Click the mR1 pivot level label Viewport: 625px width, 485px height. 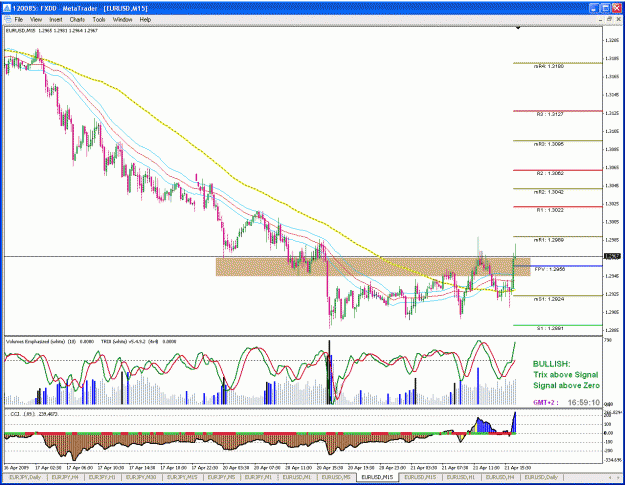tap(549, 240)
